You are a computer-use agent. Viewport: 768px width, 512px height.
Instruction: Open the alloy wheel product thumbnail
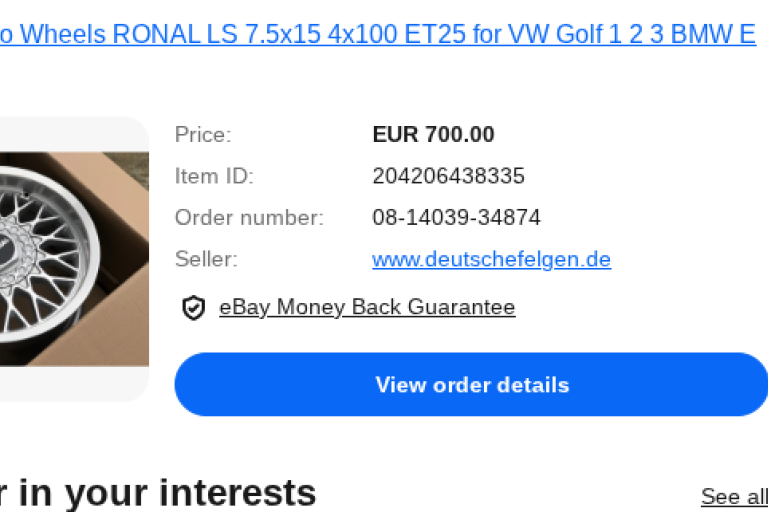[74, 259]
